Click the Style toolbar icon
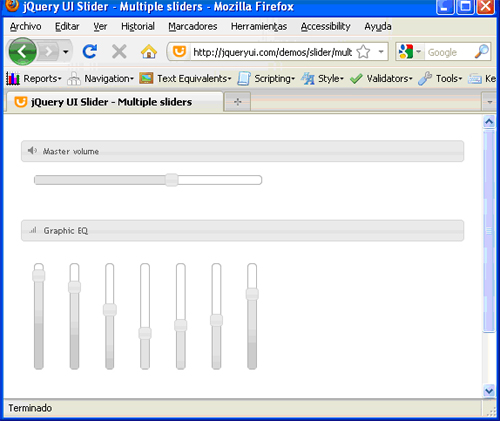This screenshot has width=500, height=421. [x=308, y=79]
